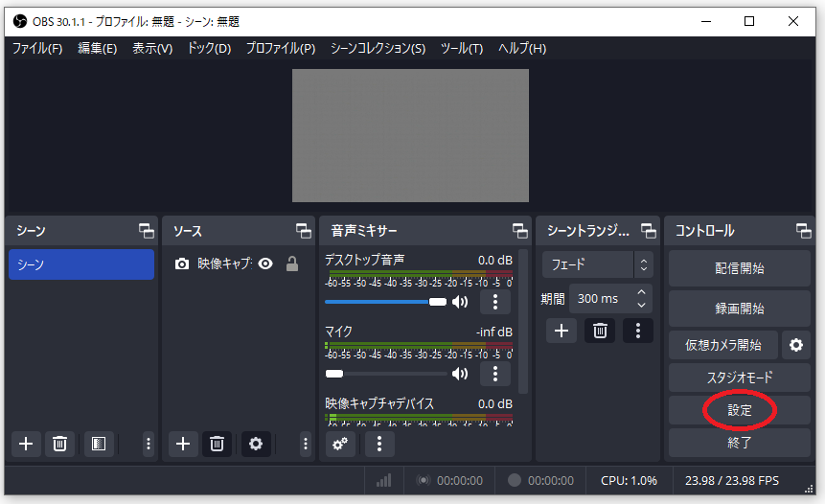
Task: Open 設定 settings button
Action: (739, 410)
